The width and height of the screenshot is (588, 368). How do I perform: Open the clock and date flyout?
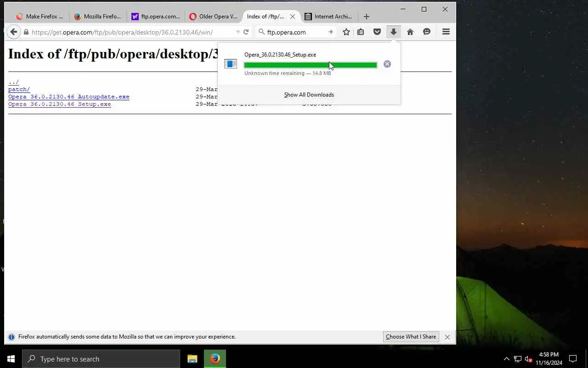[549, 359]
